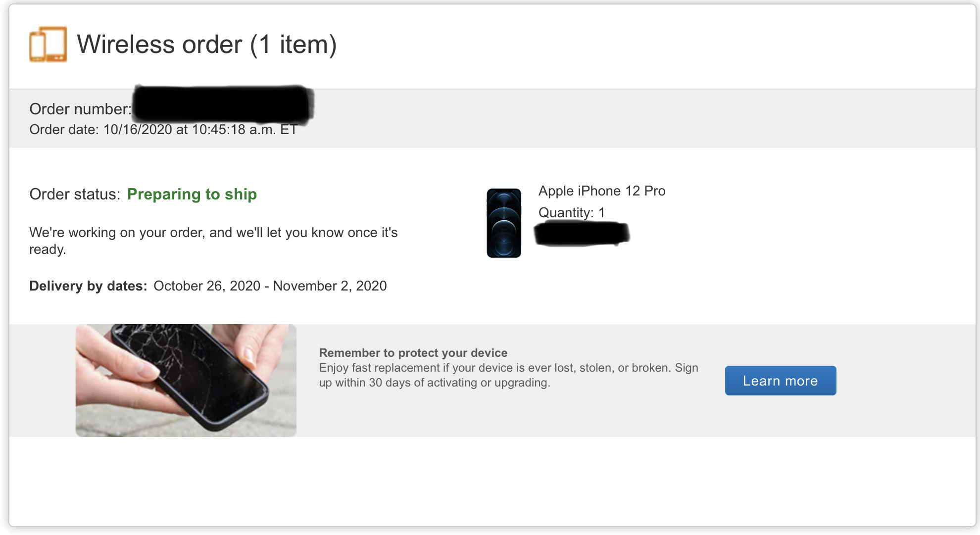The height and width of the screenshot is (535, 980).
Task: Click the Quantity: 1 text
Action: [x=572, y=213]
